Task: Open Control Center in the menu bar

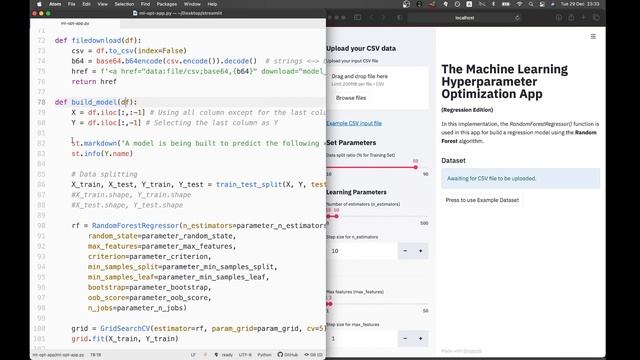Action: point(542,4)
